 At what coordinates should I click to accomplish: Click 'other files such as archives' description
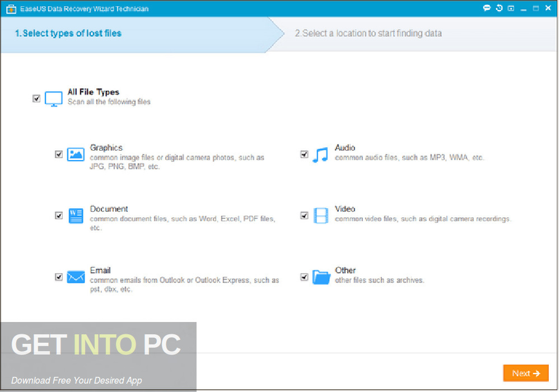click(x=380, y=280)
